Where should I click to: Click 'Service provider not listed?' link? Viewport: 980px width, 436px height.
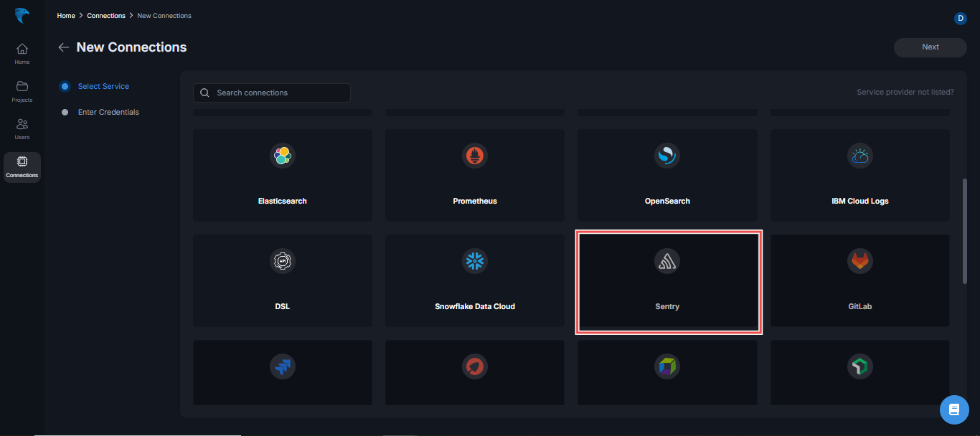tap(905, 93)
